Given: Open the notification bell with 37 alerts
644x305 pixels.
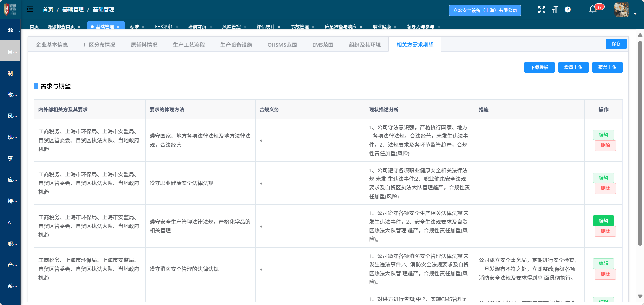Looking at the screenshot, I should (x=593, y=9).
